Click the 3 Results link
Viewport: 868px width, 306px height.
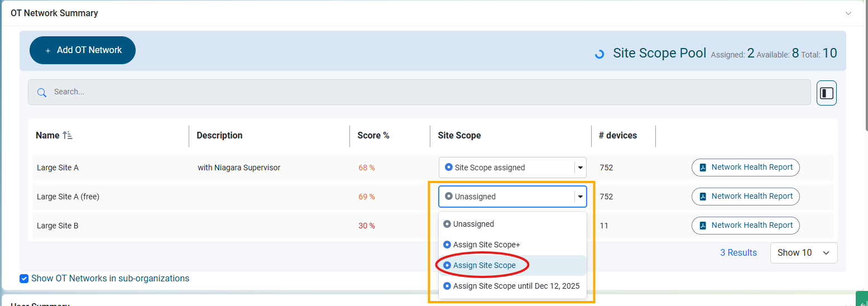[738, 253]
